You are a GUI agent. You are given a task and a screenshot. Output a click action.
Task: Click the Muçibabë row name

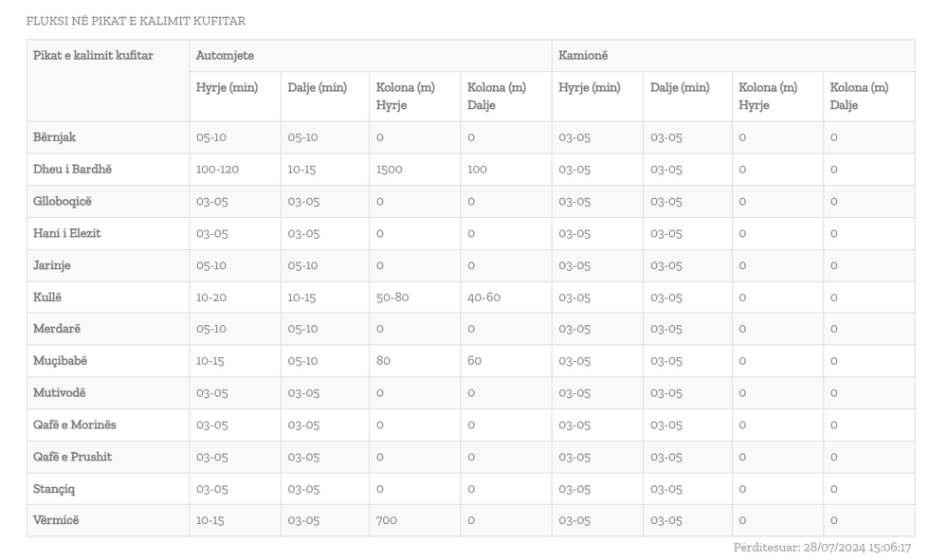[x=61, y=361]
